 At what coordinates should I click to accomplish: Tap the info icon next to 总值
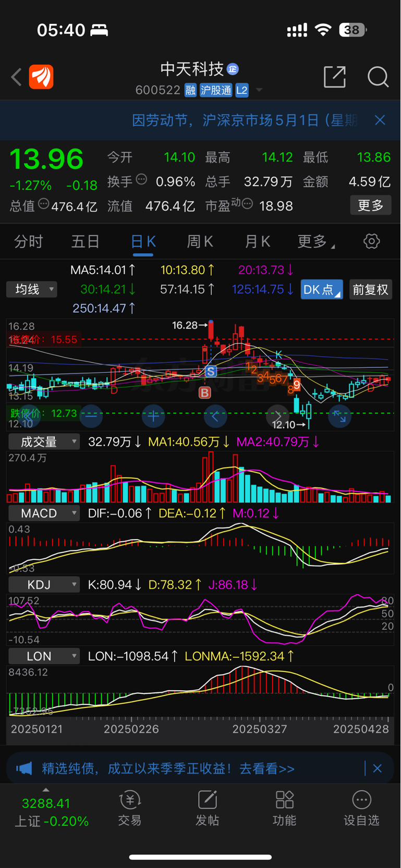click(44, 204)
